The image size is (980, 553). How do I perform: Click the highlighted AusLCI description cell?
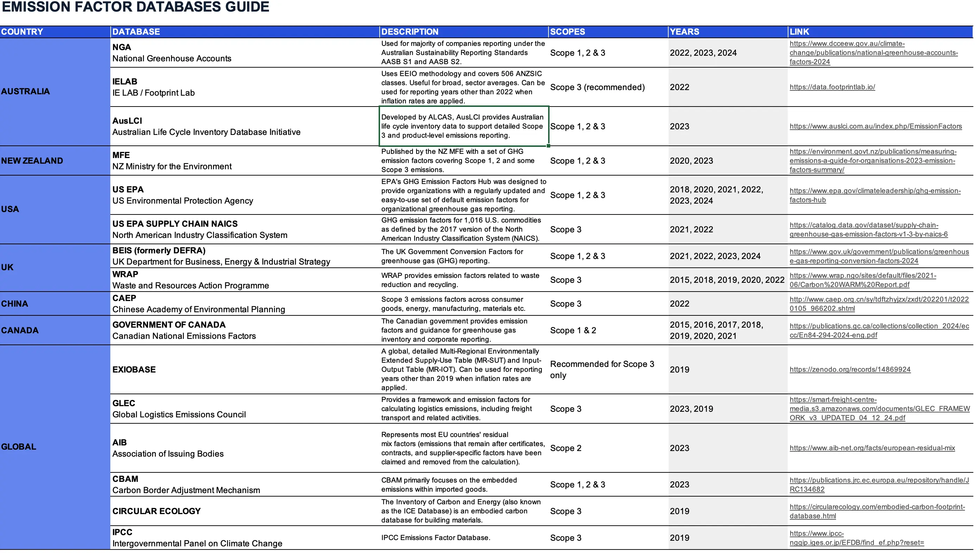point(464,127)
